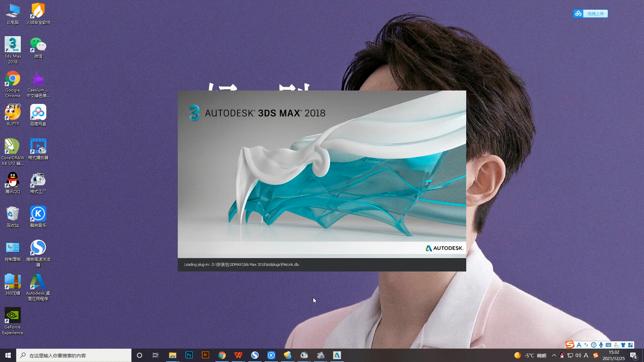Click the -5°C 晴朗 weather widget
Image resolution: width=644 pixels, height=362 pixels.
click(x=530, y=355)
